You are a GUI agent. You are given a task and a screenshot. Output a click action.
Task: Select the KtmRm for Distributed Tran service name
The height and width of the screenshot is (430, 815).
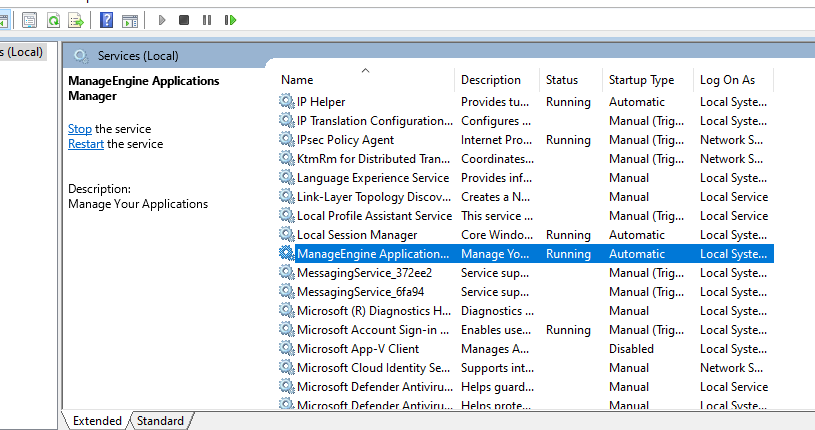pos(373,159)
